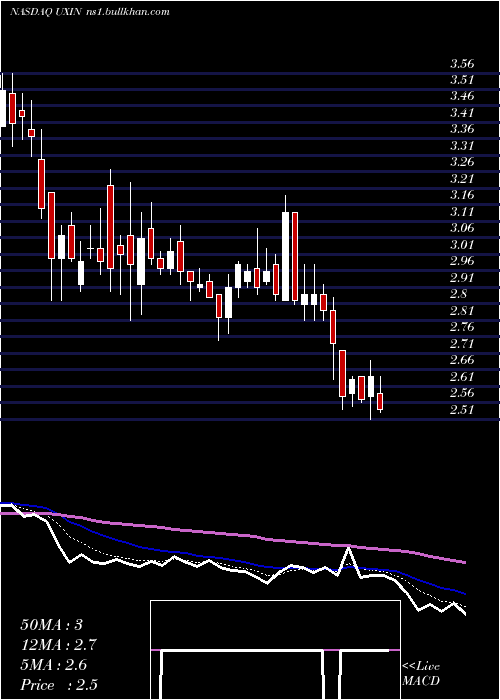500x700 pixels.
Task: Click the 5MA : 2.6 readout
Action: click(54, 665)
